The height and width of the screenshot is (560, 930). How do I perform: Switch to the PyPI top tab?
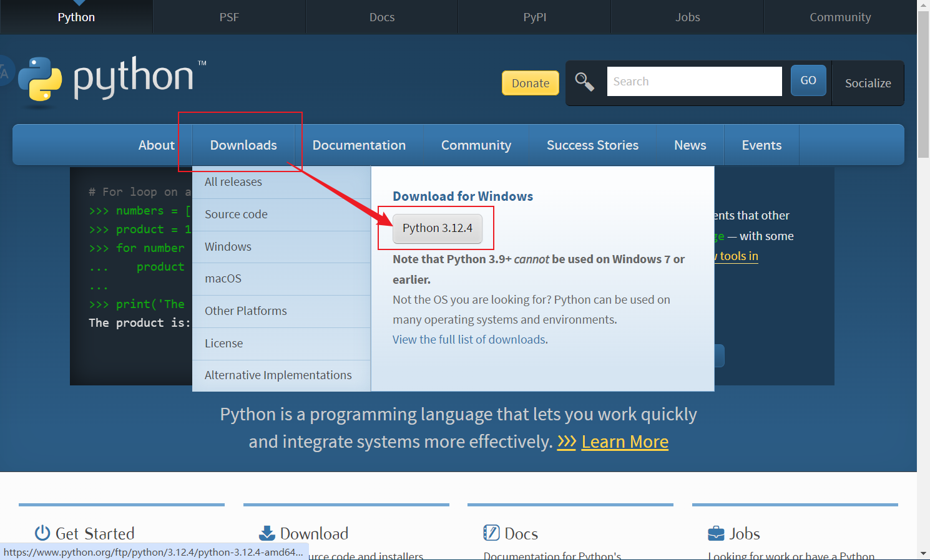(534, 17)
